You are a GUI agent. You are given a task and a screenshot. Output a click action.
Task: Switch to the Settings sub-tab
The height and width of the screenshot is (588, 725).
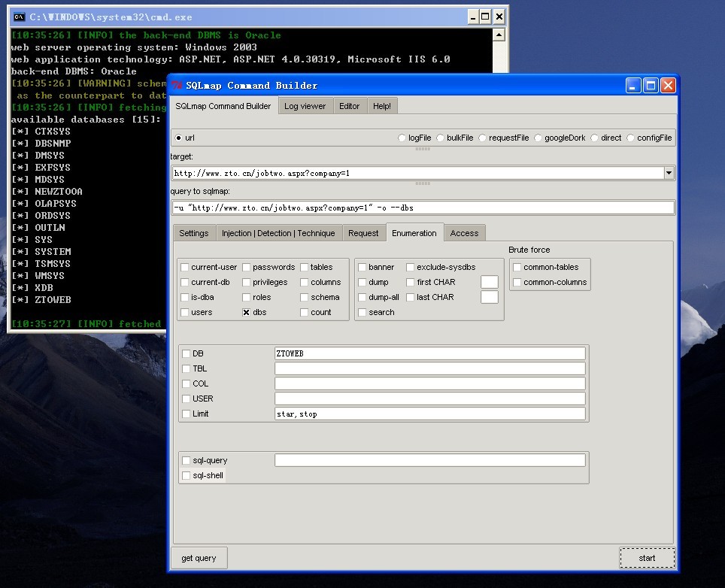pyautogui.click(x=194, y=233)
